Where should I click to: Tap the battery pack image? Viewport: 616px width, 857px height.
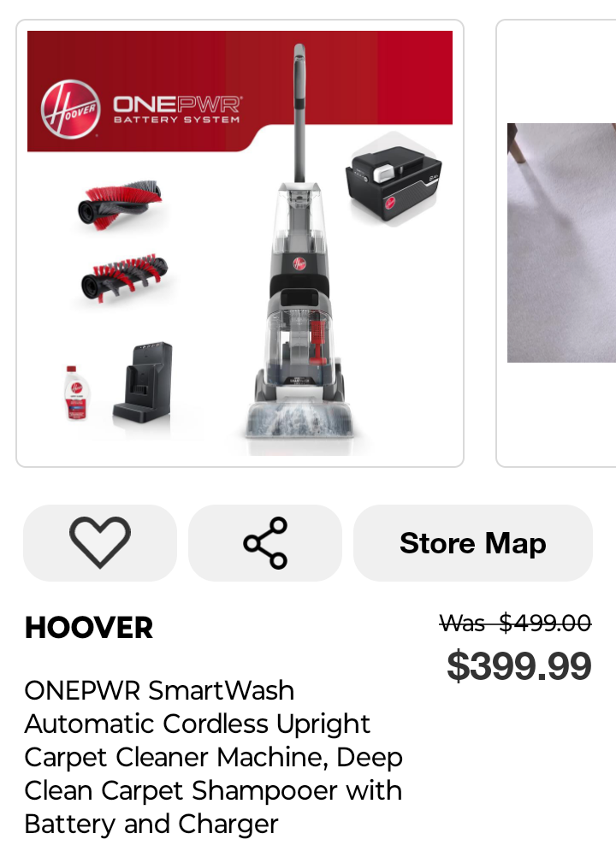pyautogui.click(x=394, y=180)
